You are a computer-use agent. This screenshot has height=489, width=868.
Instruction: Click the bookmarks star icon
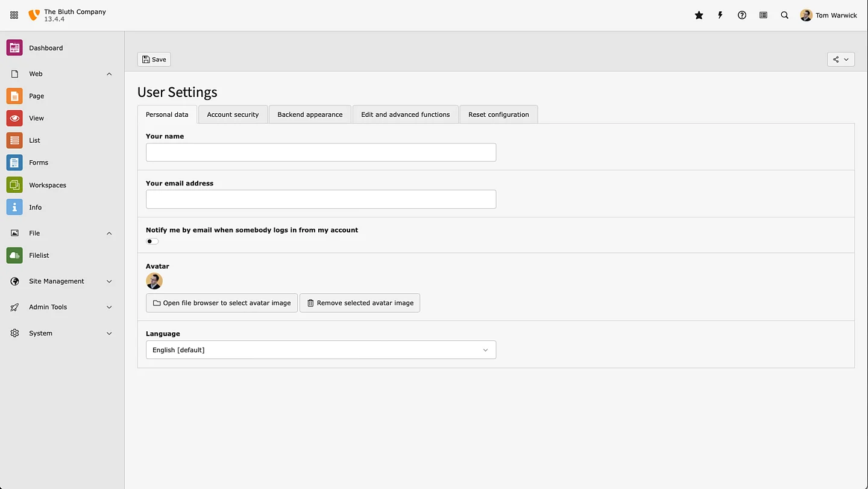[699, 15]
